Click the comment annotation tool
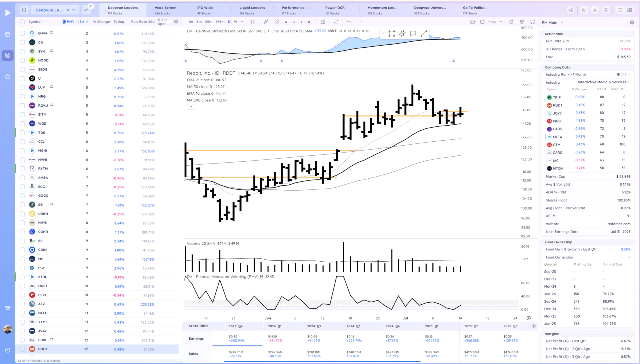This screenshot has width=640, height=364. 413,33
